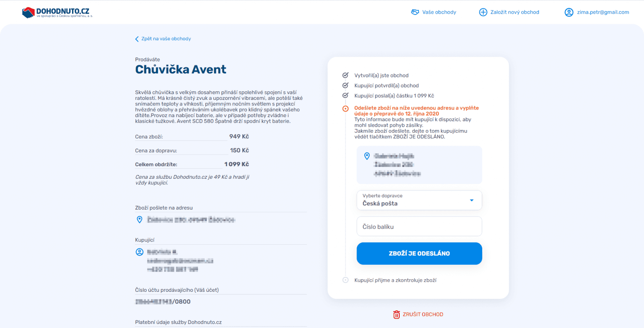Click the back chevron arrow icon
This screenshot has width=644, height=328.
pyautogui.click(x=137, y=39)
